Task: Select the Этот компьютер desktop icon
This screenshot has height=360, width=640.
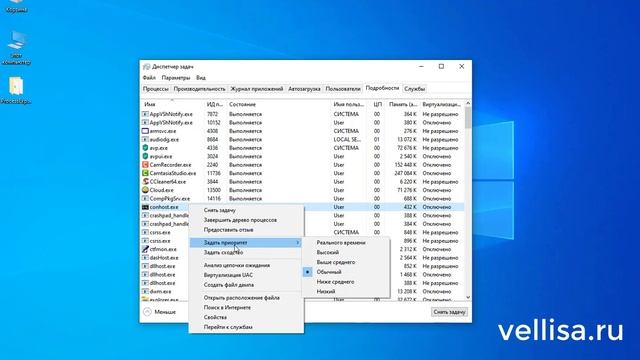Action: tap(16, 48)
